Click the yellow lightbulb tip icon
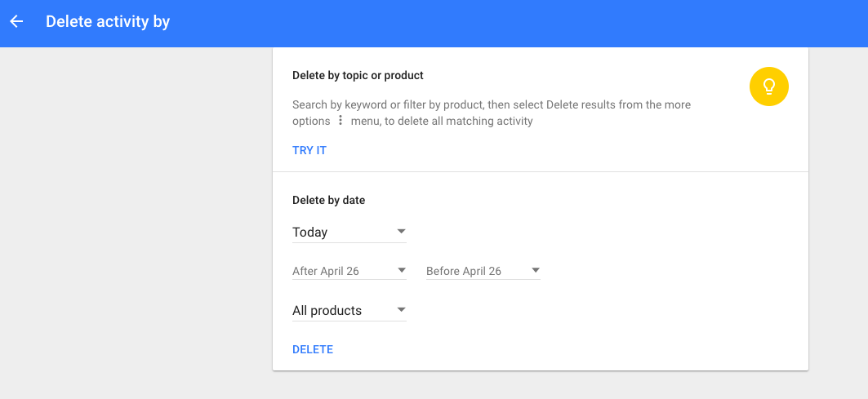Image resolution: width=868 pixels, height=399 pixels. coord(769,86)
